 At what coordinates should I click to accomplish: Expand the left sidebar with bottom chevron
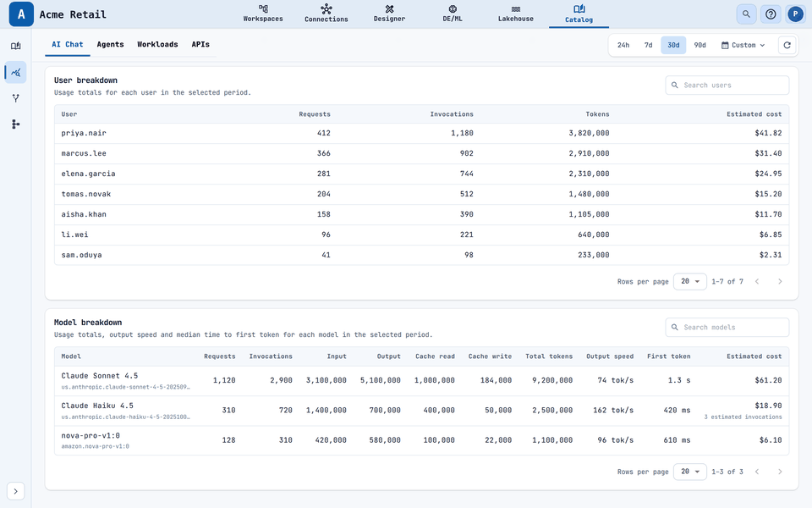point(15,491)
